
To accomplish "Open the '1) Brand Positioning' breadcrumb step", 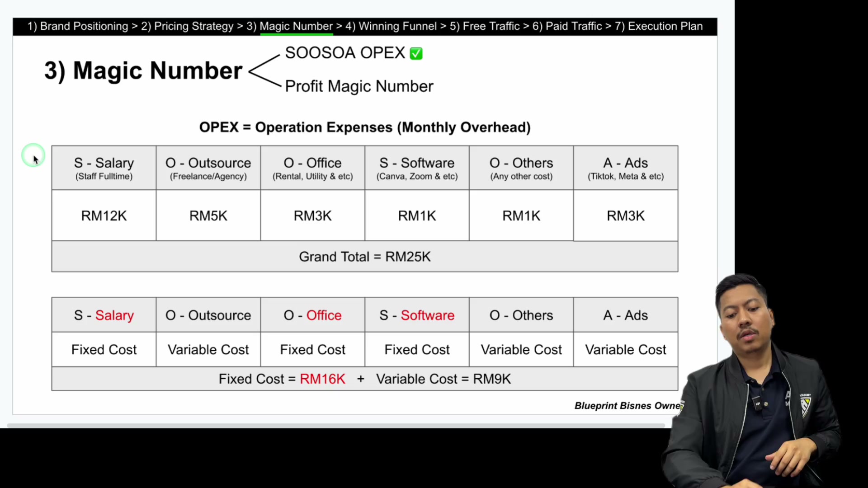I will [78, 26].
